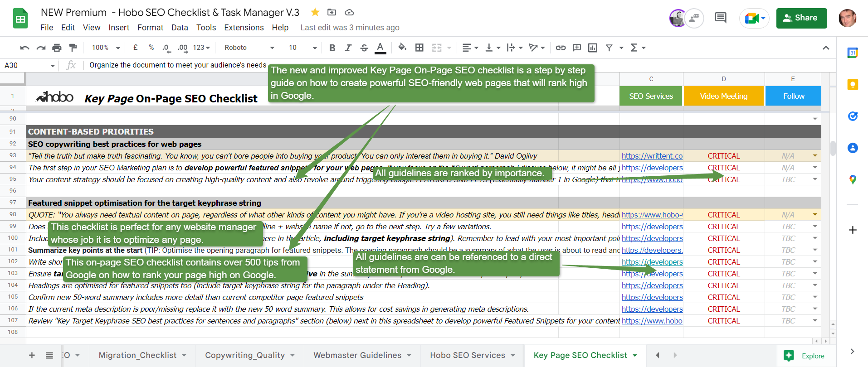Screen dimensions: 868x367
Task: Open text wrapping options
Action: click(x=515, y=48)
